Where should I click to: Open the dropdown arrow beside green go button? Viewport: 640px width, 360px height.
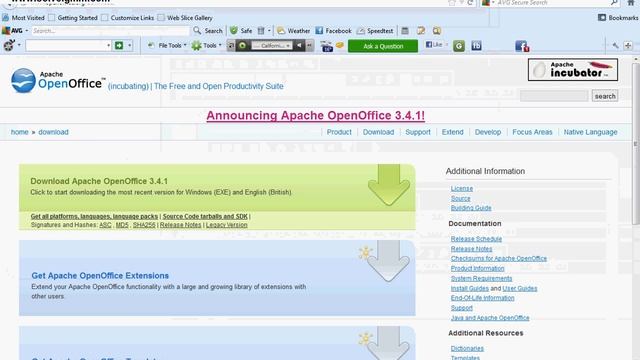pyautogui.click(x=129, y=45)
